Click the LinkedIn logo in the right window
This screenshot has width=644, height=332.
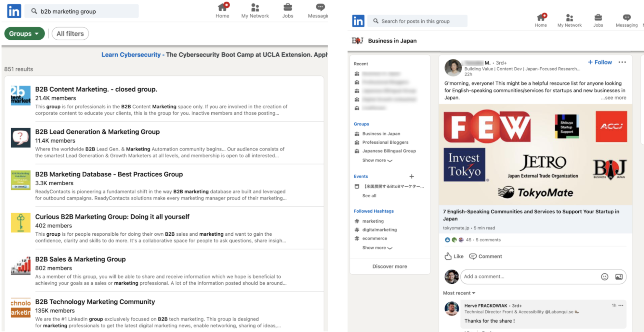pos(358,21)
